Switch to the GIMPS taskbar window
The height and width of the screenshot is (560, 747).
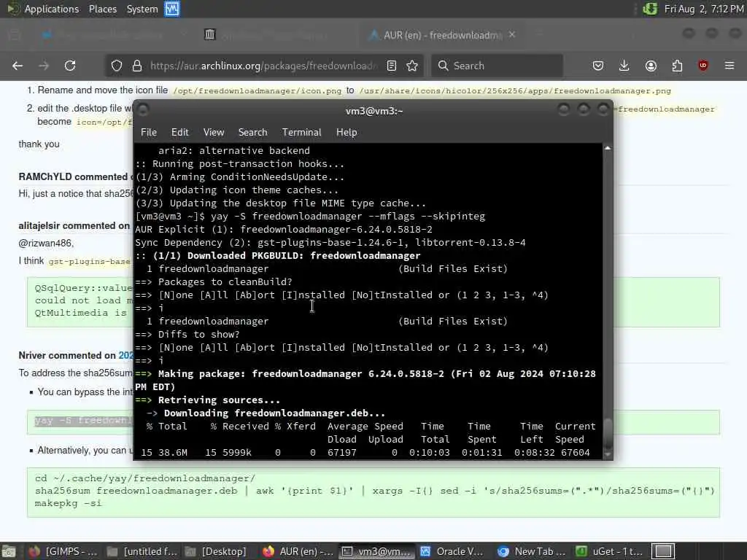click(x=62, y=551)
